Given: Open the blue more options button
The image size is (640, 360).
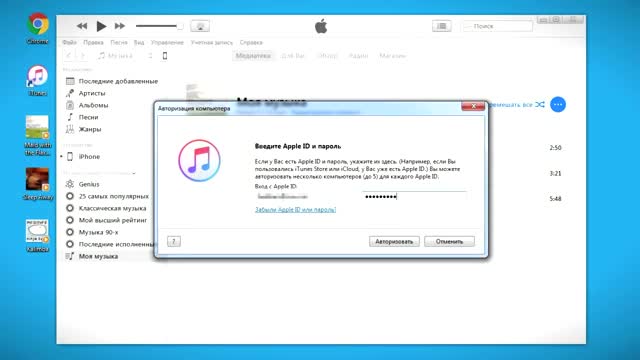Looking at the screenshot, I should pos(558,105).
